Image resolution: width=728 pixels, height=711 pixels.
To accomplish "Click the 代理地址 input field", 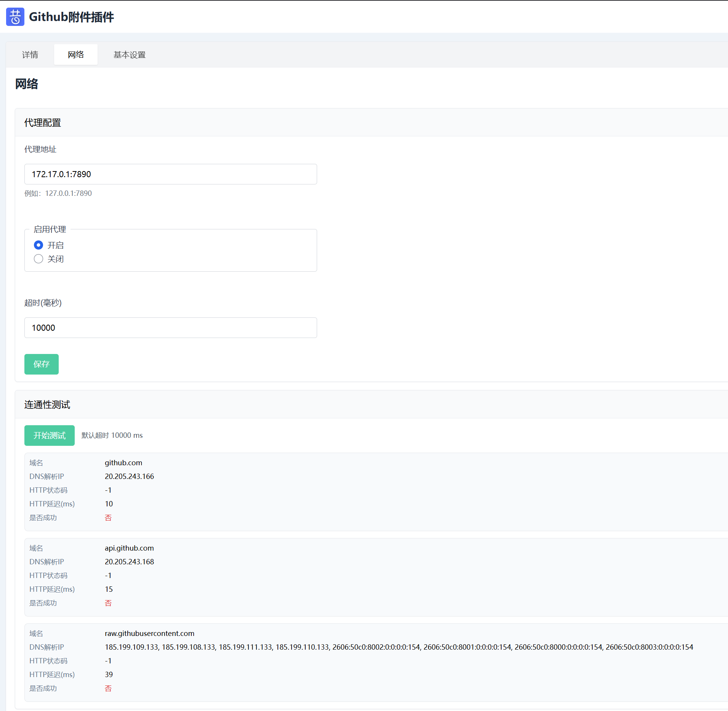I will point(171,174).
